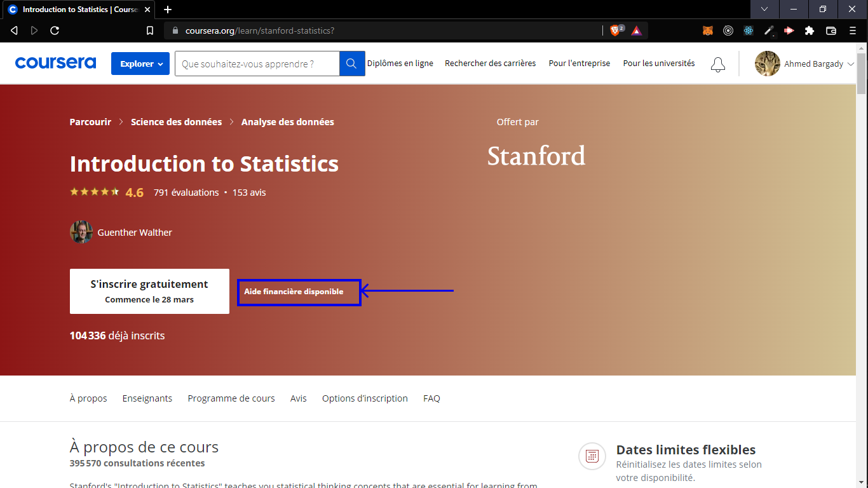The width and height of the screenshot is (868, 488).
Task: Jump to Programme de cours section
Action: pyautogui.click(x=231, y=398)
